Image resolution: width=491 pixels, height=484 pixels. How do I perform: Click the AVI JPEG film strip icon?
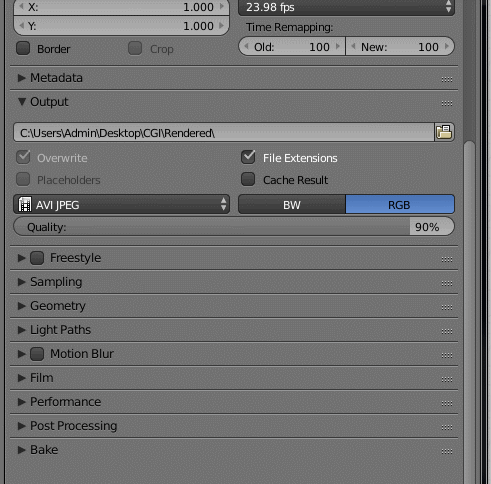tap(25, 204)
